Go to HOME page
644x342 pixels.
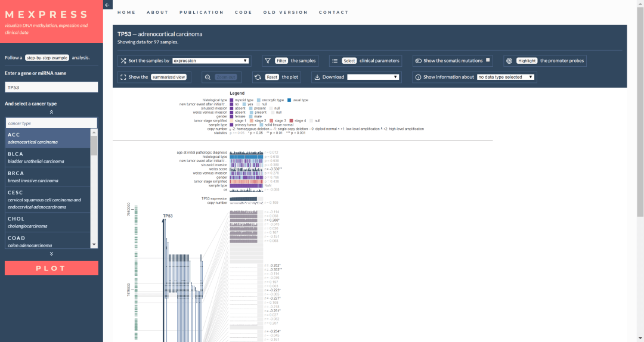pyautogui.click(x=126, y=13)
